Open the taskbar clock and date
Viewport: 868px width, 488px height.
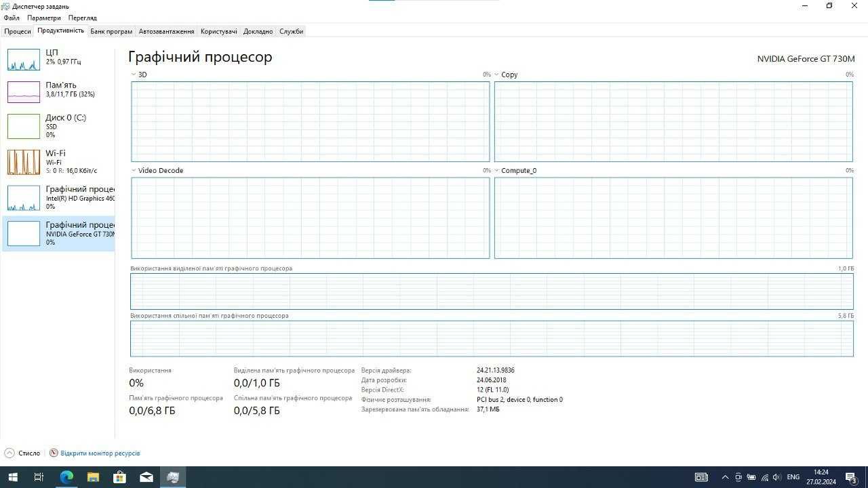point(821,477)
